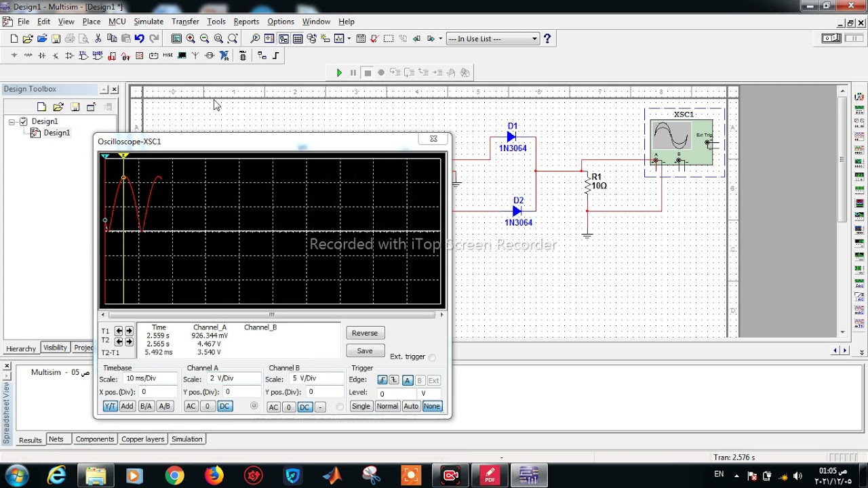Set trigger source to Ext

pos(433,380)
